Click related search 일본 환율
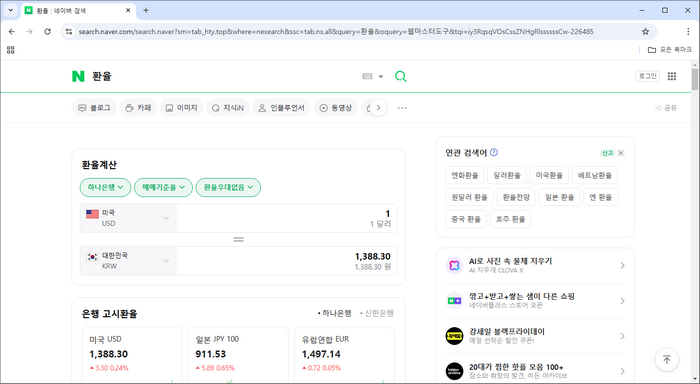The height and width of the screenshot is (384, 700). click(559, 197)
